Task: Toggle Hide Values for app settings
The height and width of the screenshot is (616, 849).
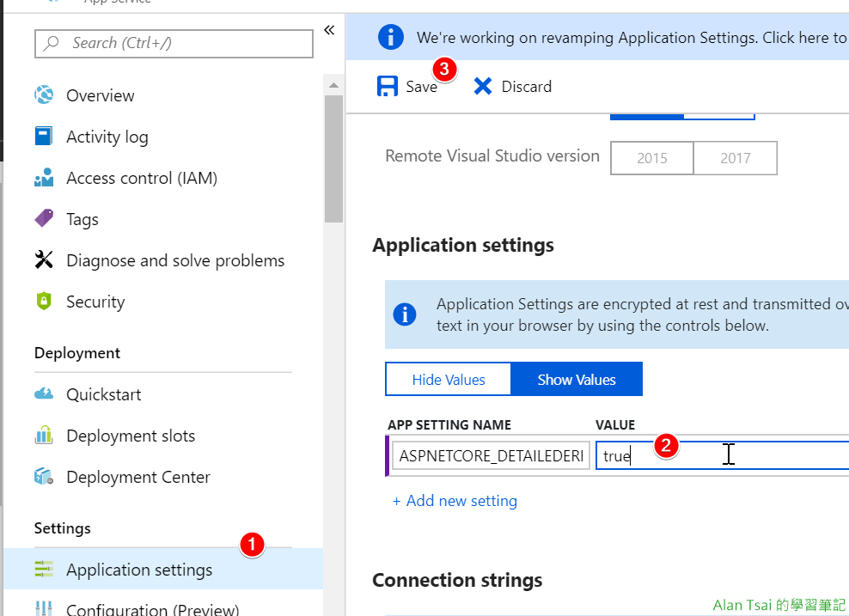Action: pyautogui.click(x=449, y=380)
